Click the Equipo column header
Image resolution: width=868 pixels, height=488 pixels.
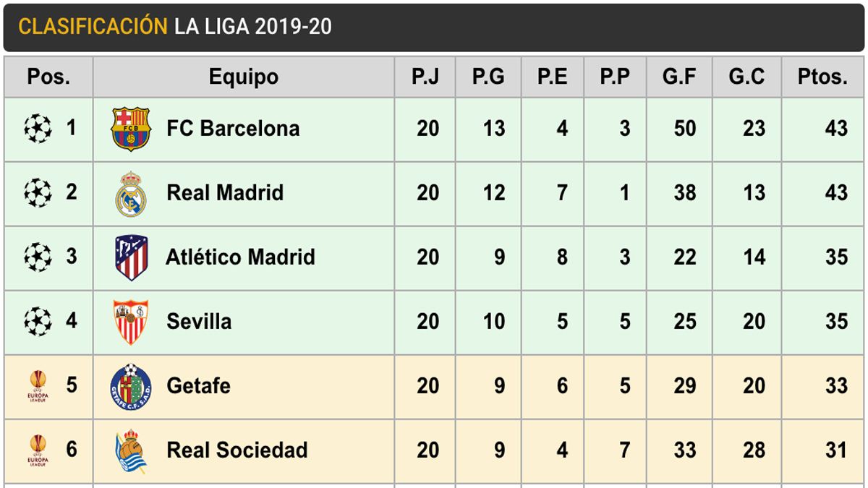[x=243, y=77]
